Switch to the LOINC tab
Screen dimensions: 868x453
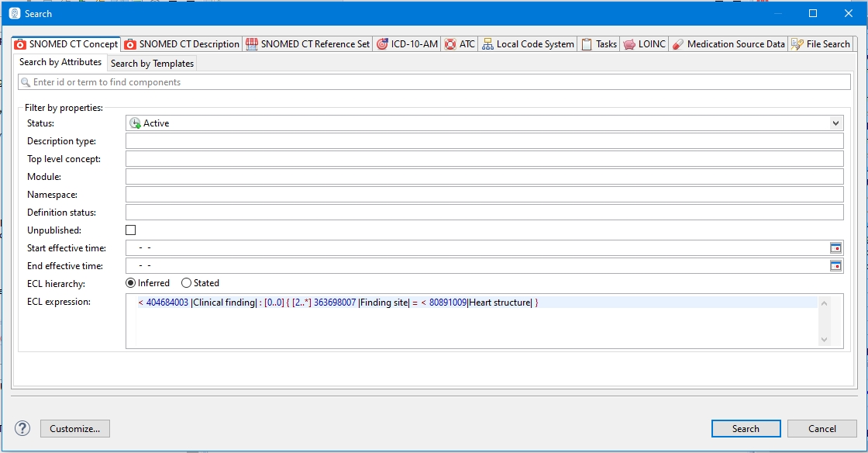(x=644, y=44)
